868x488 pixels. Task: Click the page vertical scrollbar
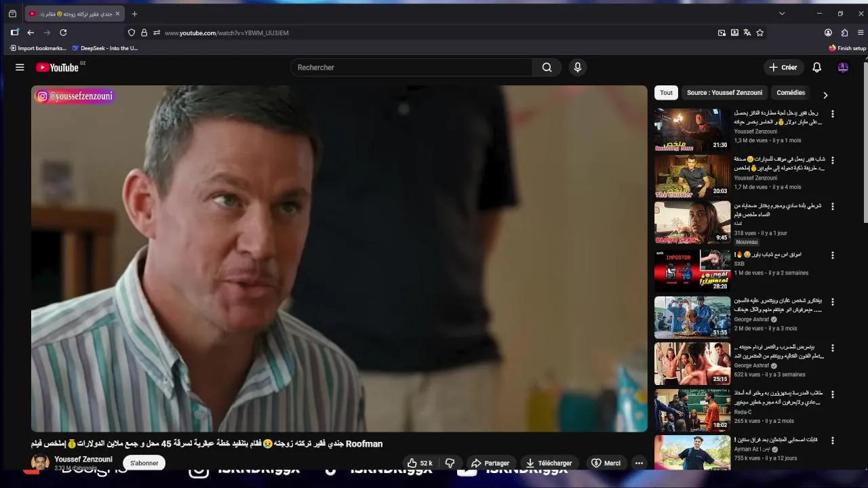click(865, 142)
